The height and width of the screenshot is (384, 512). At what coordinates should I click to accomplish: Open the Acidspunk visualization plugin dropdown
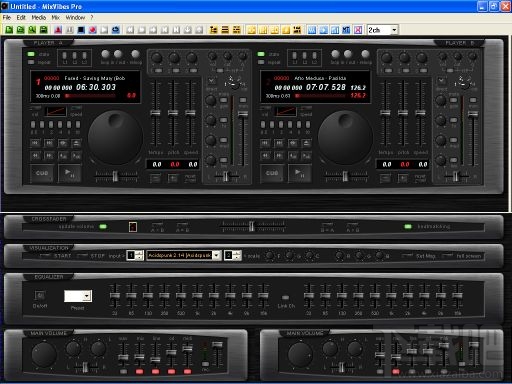click(x=217, y=255)
